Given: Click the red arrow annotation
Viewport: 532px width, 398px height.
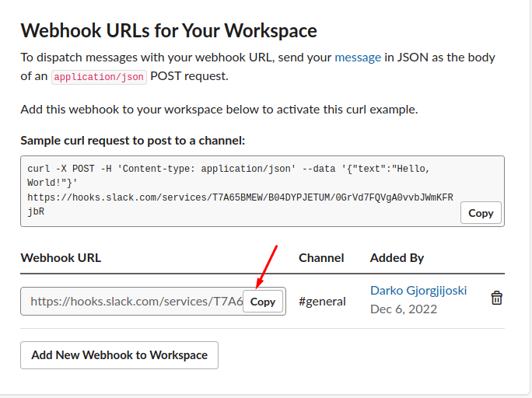Looking at the screenshot, I should pyautogui.click(x=267, y=267).
